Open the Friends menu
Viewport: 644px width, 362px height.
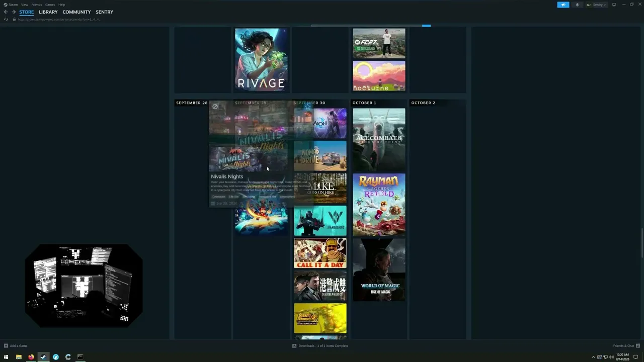coord(37,5)
